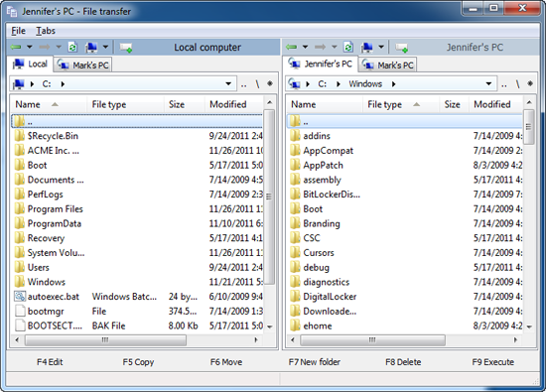Open the remote drives dropdown arrow
Screen dimensions: 546x392
pyautogui.click(x=381, y=47)
